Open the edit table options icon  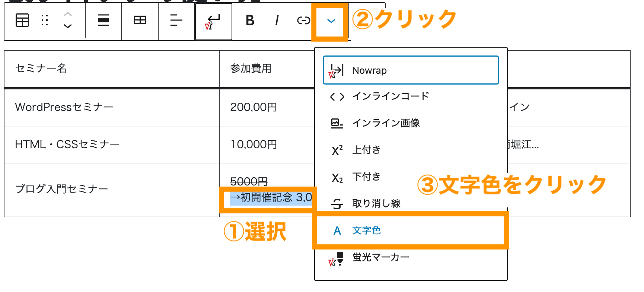(x=140, y=20)
